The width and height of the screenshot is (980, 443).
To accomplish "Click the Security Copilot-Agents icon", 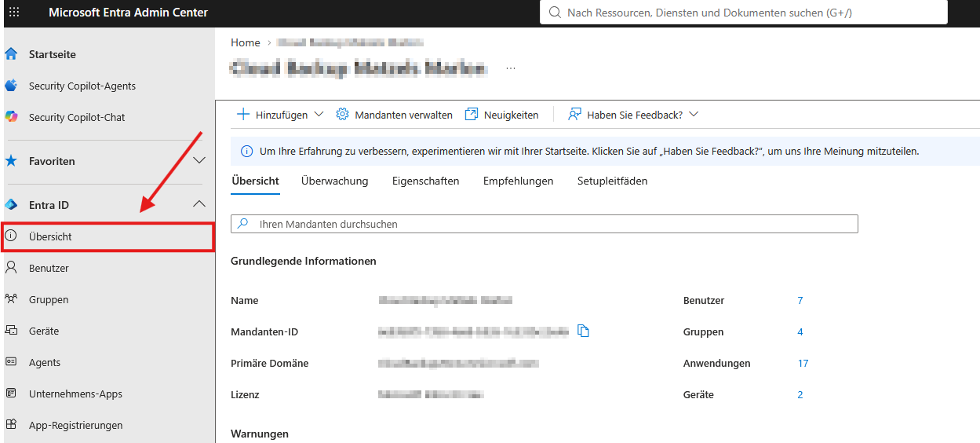I will point(11,86).
